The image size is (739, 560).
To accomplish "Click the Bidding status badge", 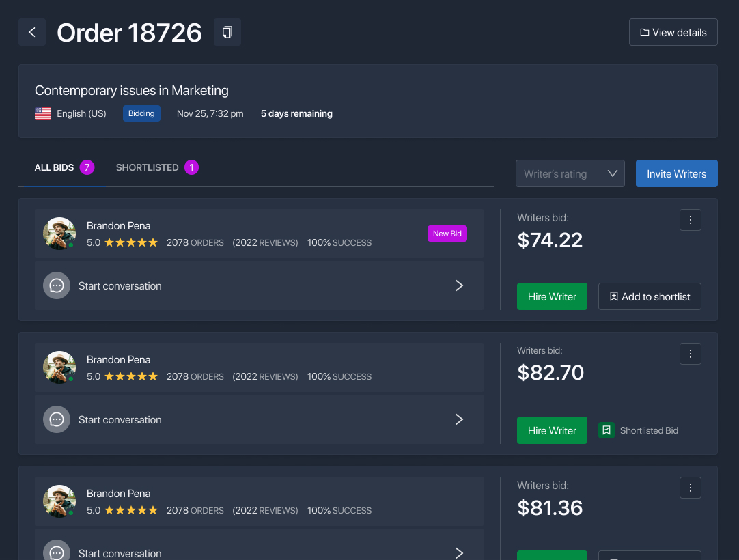I will tap(141, 113).
